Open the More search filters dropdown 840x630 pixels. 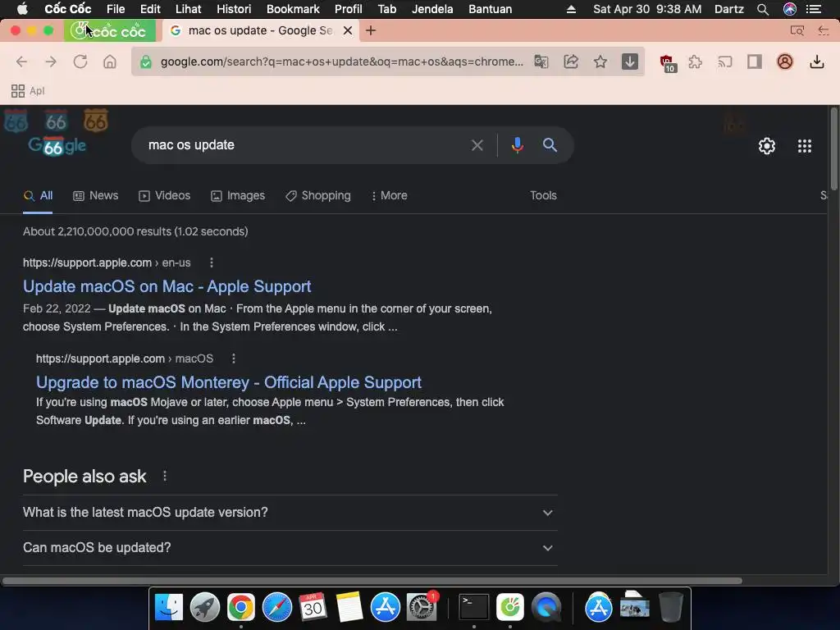point(389,195)
